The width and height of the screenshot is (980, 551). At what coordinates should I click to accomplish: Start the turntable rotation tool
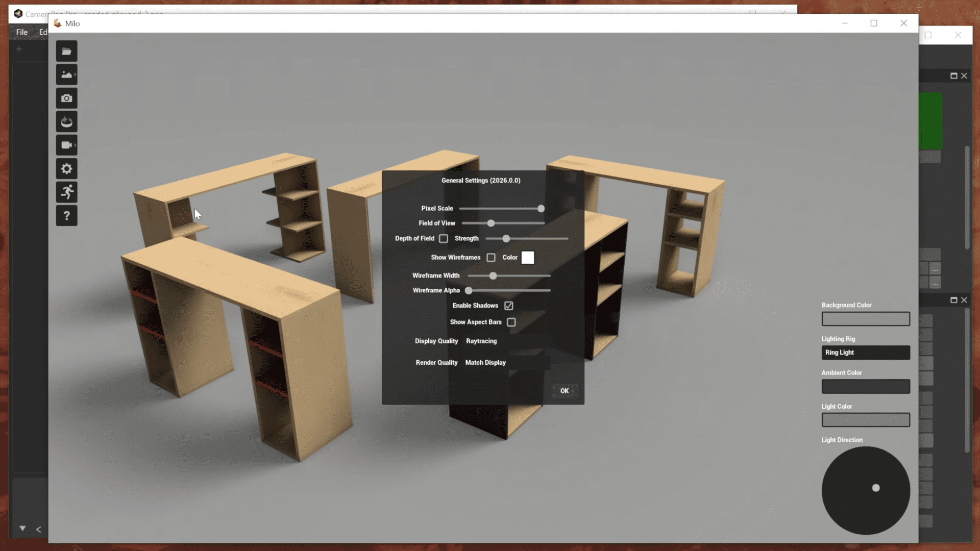pos(66,121)
